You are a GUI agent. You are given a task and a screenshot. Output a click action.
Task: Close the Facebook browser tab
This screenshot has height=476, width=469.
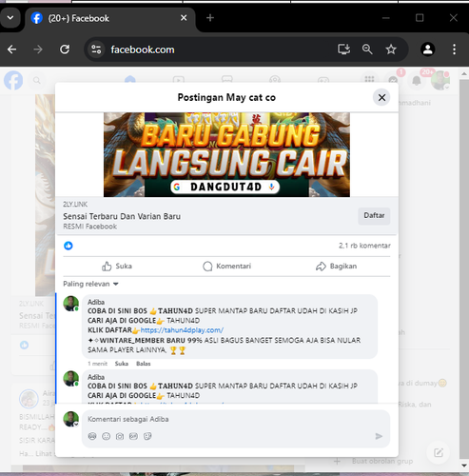pos(184,18)
